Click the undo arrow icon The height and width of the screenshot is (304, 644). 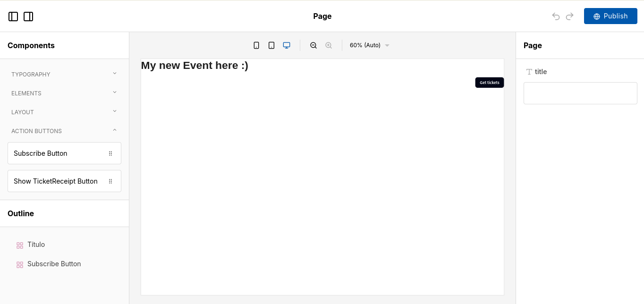pos(556,17)
